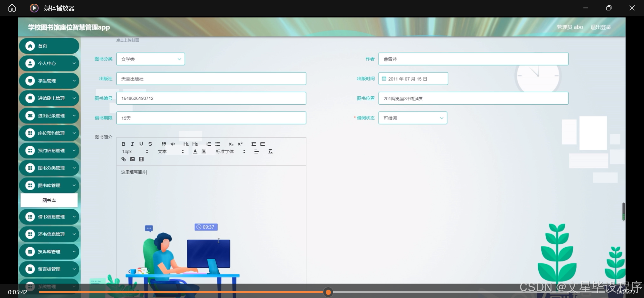Expand the 进出记录管理 sidebar menu

click(49, 116)
